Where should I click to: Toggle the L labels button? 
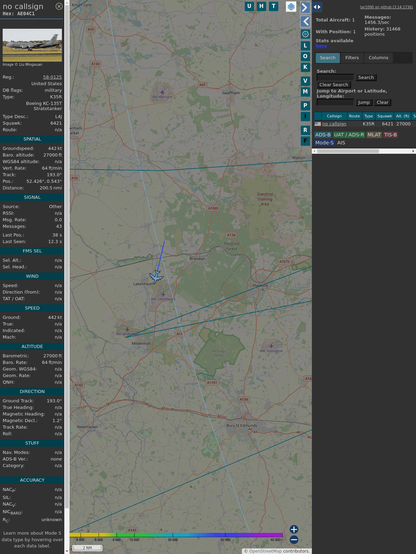[305, 45]
